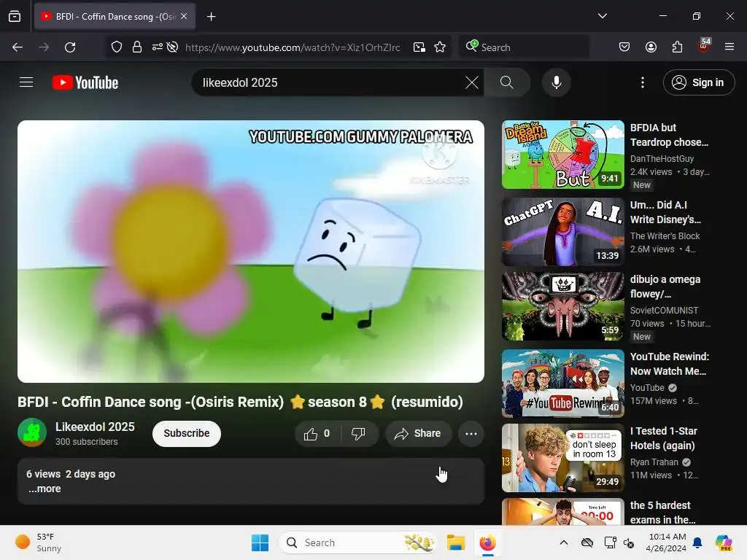Click the Sign in button

[699, 82]
